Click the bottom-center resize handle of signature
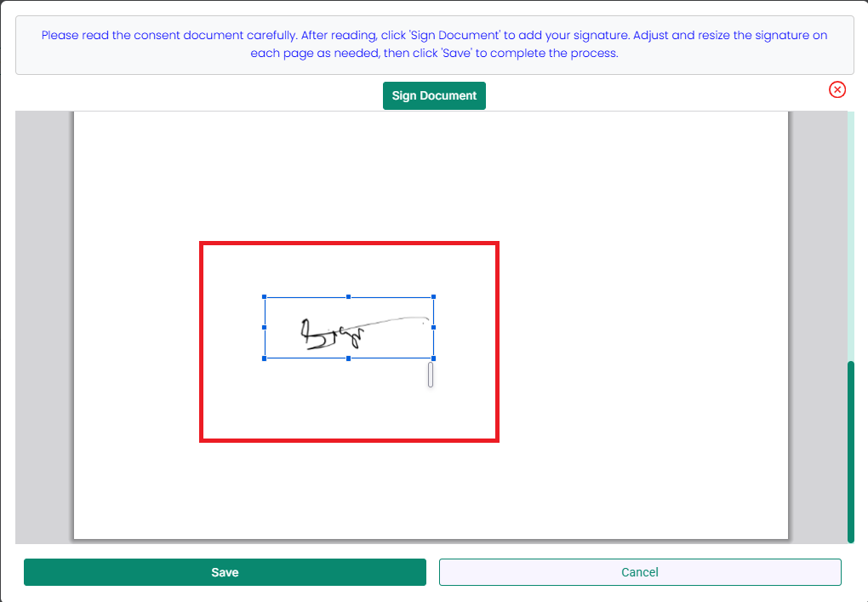The height and width of the screenshot is (602, 868). coord(349,358)
